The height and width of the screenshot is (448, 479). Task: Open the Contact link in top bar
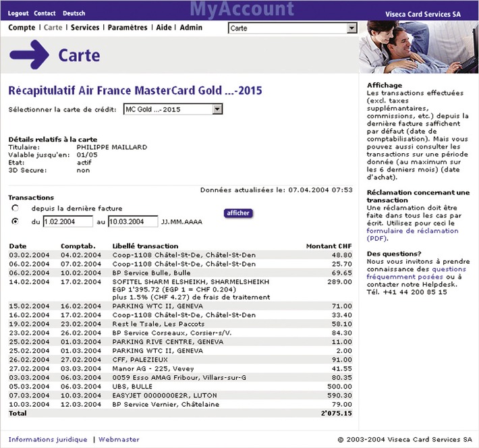(x=45, y=13)
